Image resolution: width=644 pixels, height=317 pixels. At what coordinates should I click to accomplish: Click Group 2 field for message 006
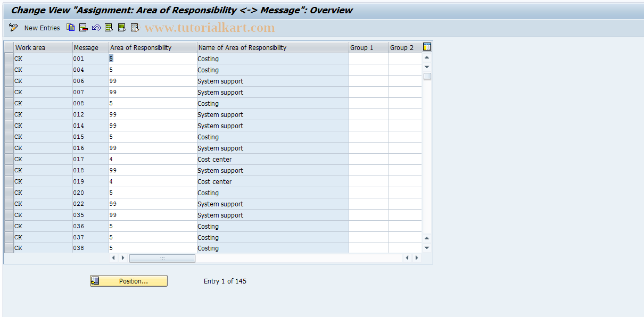click(x=405, y=81)
